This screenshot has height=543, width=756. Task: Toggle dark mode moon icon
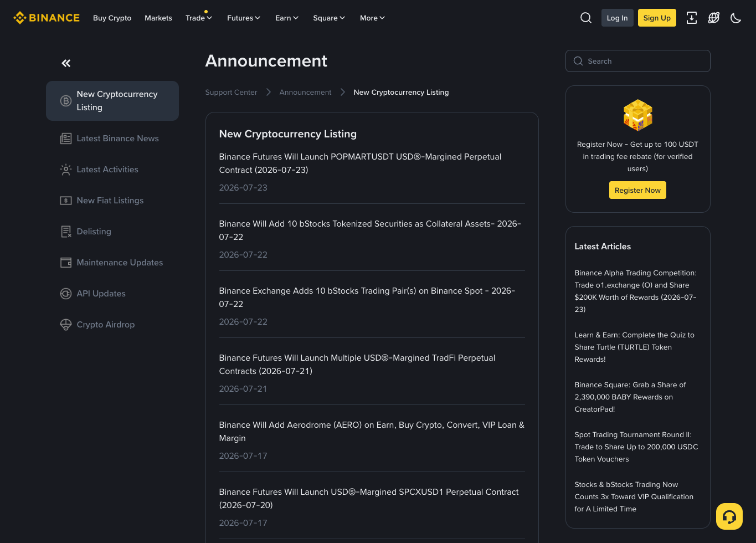736,18
